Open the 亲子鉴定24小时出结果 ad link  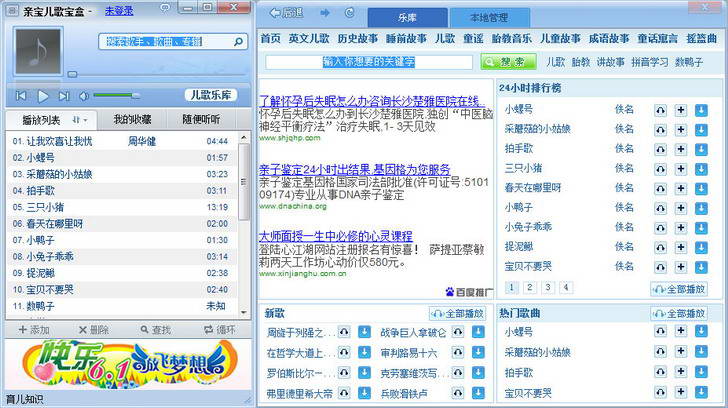pyautogui.click(x=355, y=169)
